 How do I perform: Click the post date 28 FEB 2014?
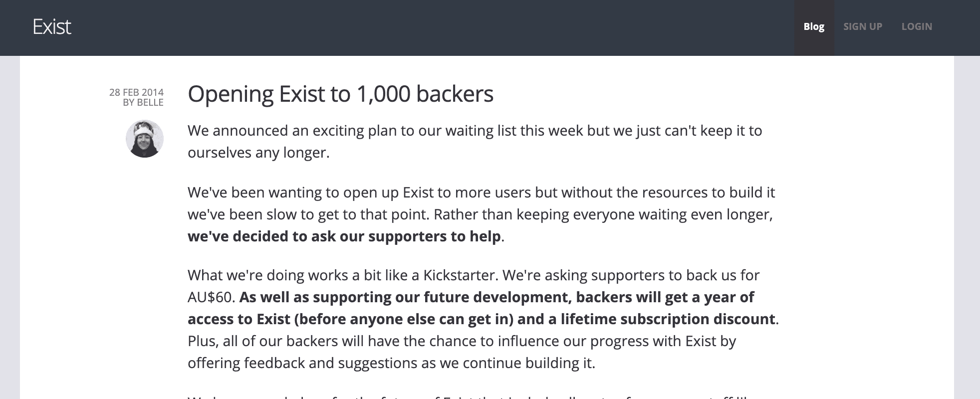click(x=136, y=92)
